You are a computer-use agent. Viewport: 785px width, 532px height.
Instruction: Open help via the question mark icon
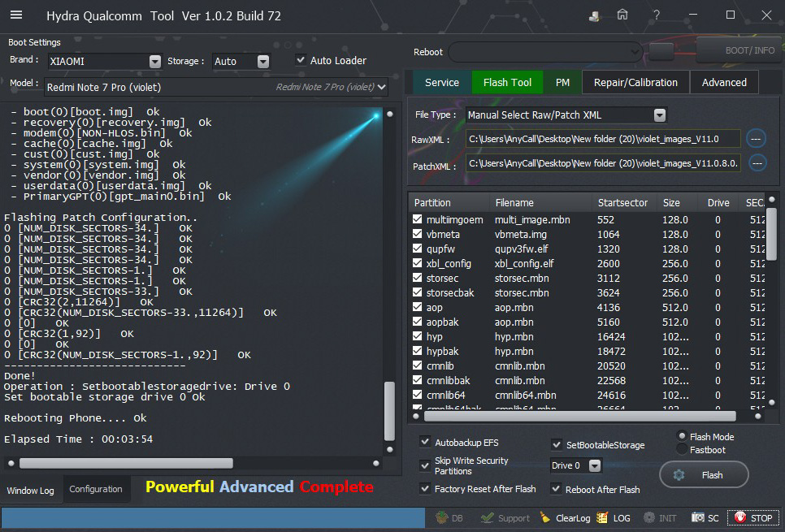[657, 15]
